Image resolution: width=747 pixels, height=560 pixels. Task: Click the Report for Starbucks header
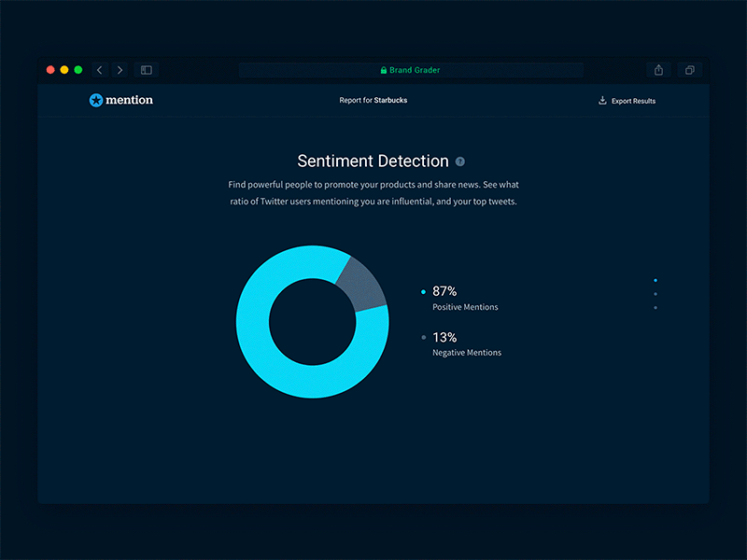click(x=373, y=100)
